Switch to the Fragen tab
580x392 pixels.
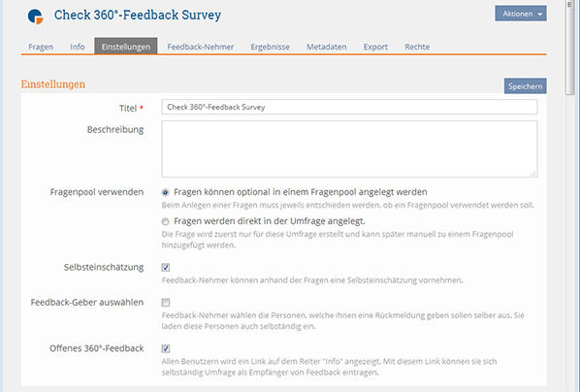coord(41,47)
